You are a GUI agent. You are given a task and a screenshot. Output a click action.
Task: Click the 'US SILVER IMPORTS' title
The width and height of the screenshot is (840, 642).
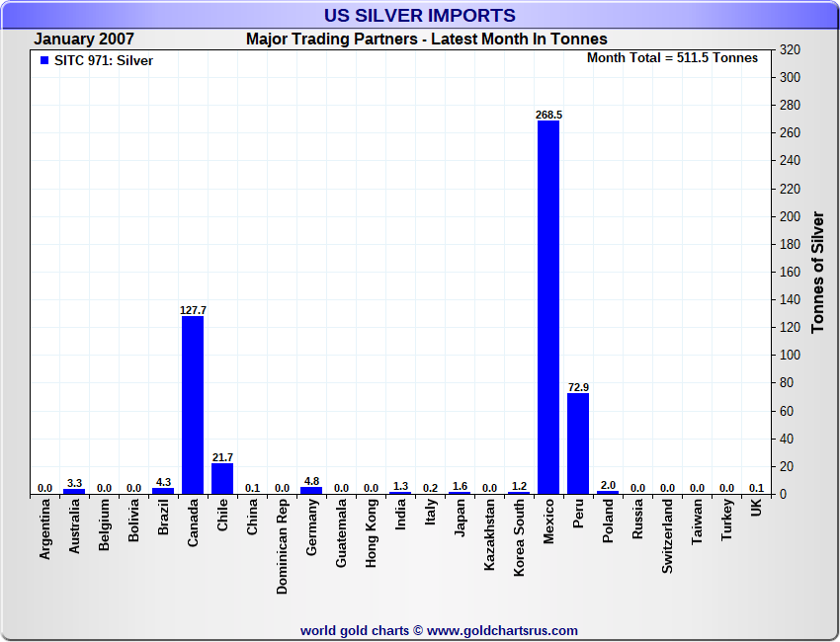[x=419, y=15]
